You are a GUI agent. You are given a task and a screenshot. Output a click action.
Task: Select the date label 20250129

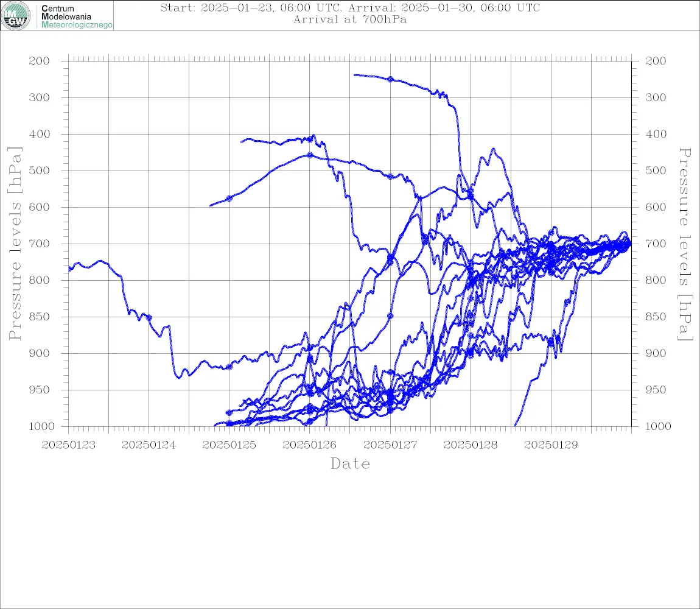tap(551, 445)
